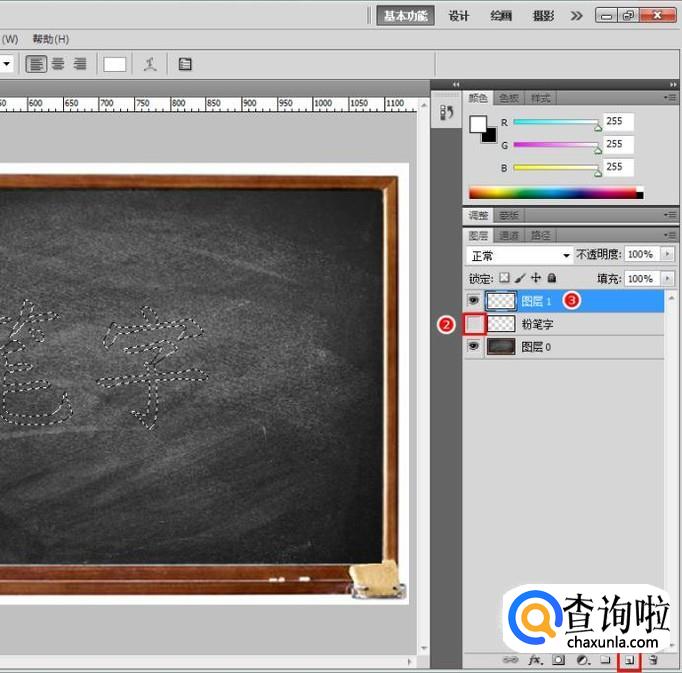Click the create new layer icon
The width and height of the screenshot is (682, 673).
pyautogui.click(x=629, y=660)
